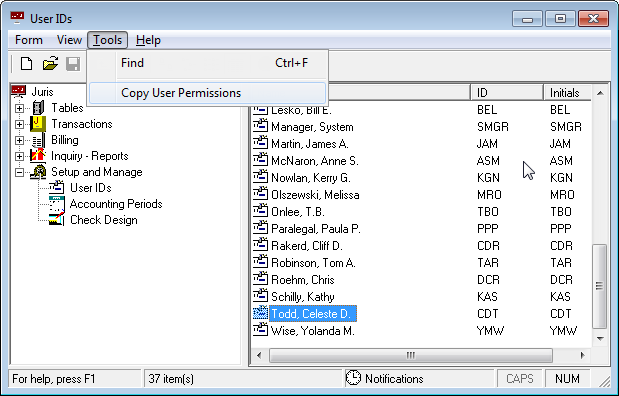Choose Copy User Permissions menu entry
The image size is (619, 396).
[x=208, y=93]
